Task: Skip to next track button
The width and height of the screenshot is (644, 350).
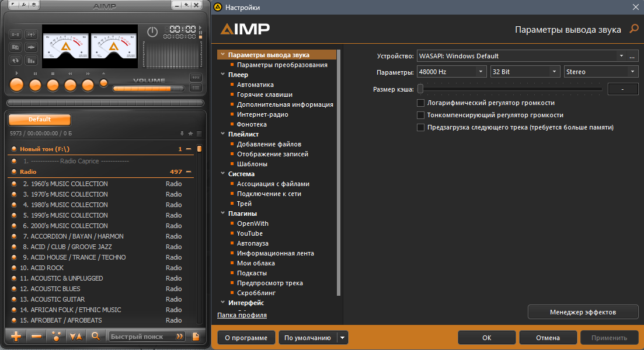Action: click(88, 85)
